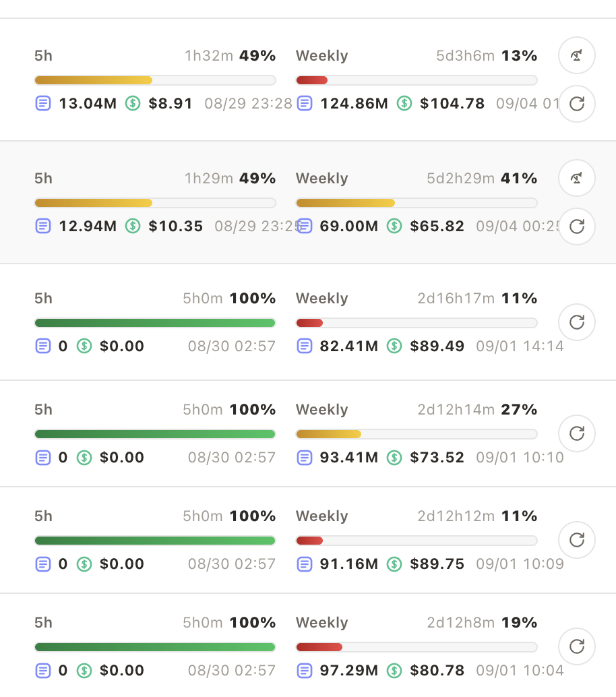This screenshot has width=616, height=697.
Task: Refresh the row showing 124.86M weekly tokens
Action: (x=576, y=104)
